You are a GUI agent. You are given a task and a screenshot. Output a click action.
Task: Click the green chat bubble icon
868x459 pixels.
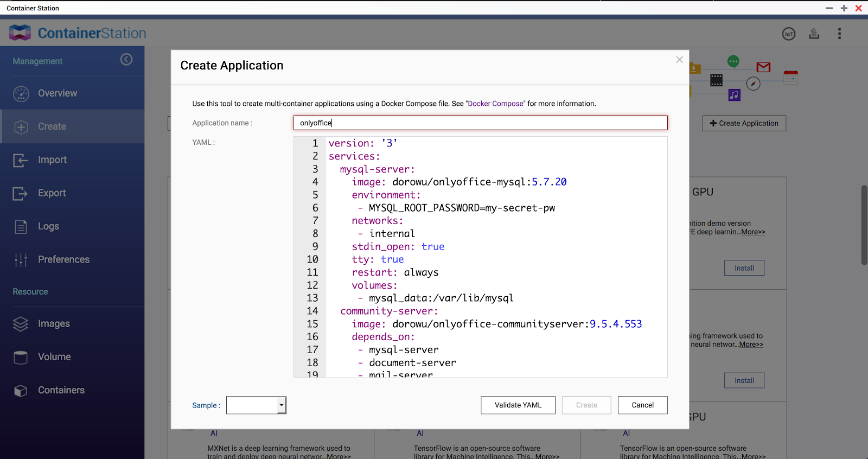tap(733, 61)
